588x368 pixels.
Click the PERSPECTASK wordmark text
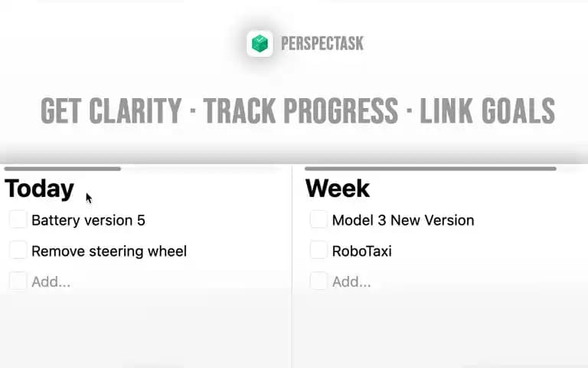click(x=322, y=44)
